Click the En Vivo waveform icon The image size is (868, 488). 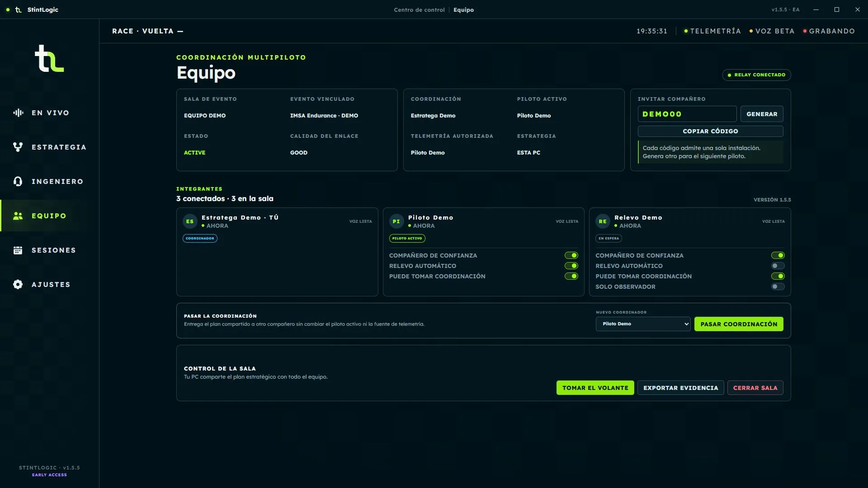coord(18,113)
